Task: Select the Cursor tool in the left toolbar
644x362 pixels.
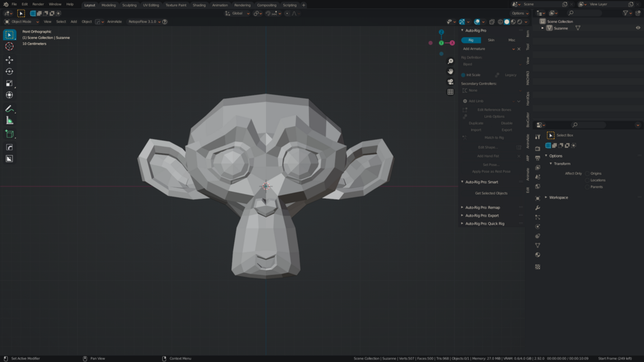Action: (9, 46)
